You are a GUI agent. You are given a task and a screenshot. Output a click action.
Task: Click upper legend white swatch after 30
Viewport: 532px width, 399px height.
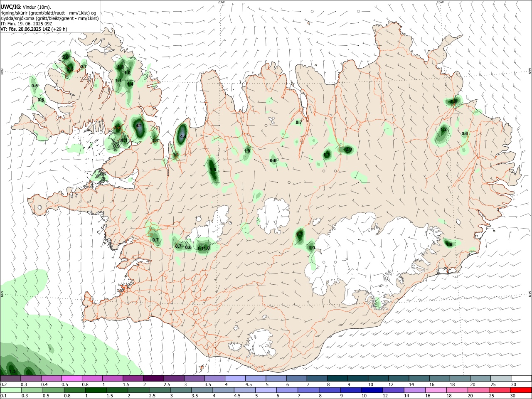click(x=521, y=379)
